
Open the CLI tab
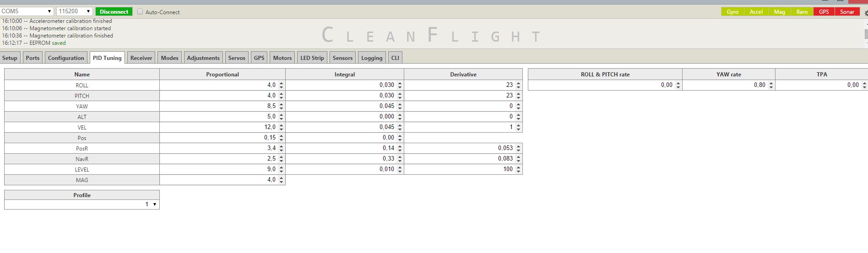coord(395,58)
